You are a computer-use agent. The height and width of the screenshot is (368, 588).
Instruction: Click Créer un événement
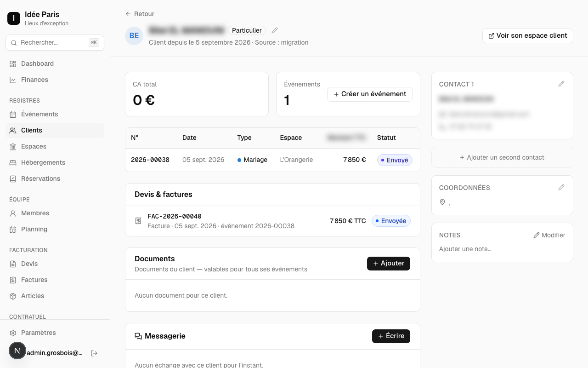[370, 94]
